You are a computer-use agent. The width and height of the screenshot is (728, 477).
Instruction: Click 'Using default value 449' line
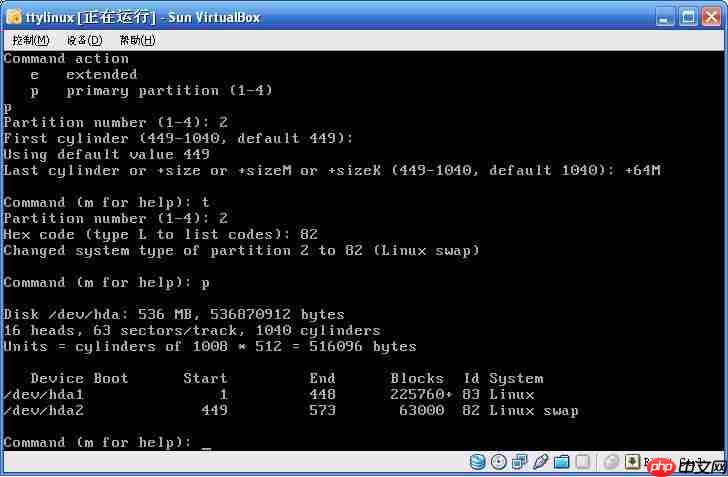point(106,154)
